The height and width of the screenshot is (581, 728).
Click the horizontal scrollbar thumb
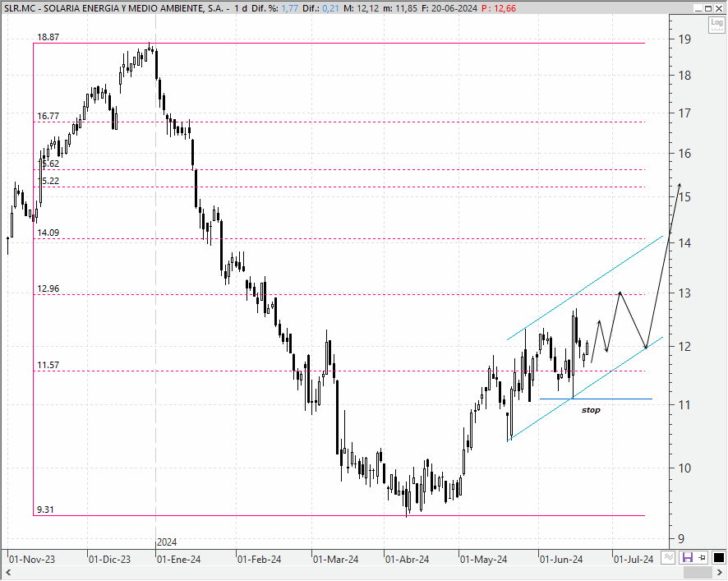[x=698, y=573]
